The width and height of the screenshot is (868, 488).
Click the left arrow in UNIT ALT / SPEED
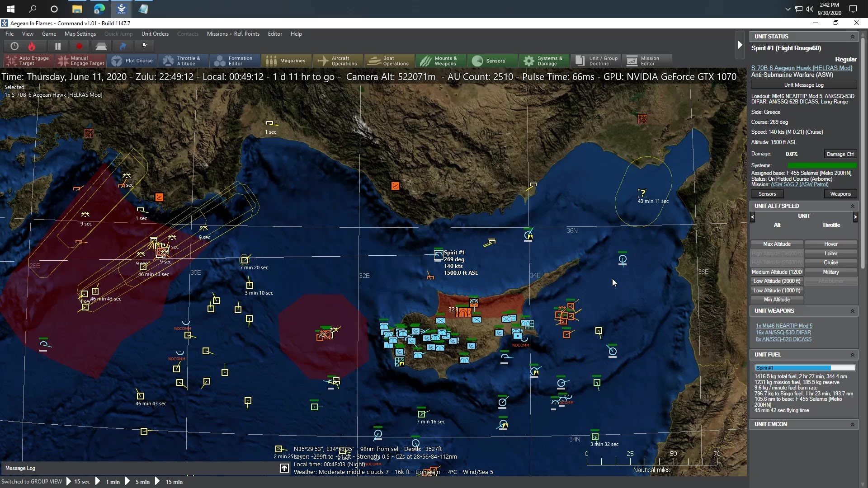pos(752,217)
